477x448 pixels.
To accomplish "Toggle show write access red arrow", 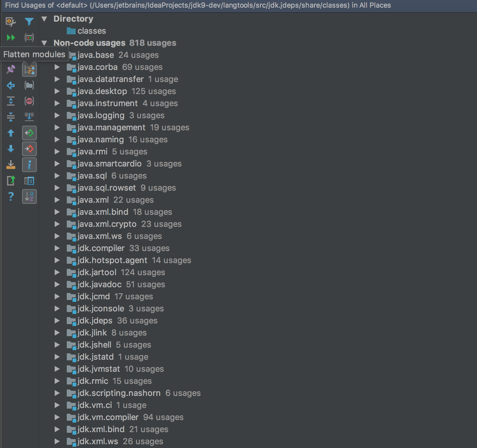I will tap(29, 149).
